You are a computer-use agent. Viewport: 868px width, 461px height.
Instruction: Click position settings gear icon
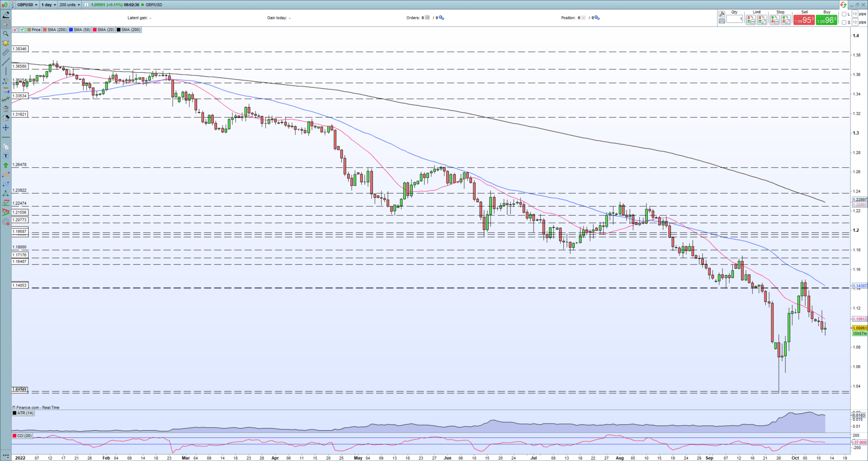click(x=597, y=18)
